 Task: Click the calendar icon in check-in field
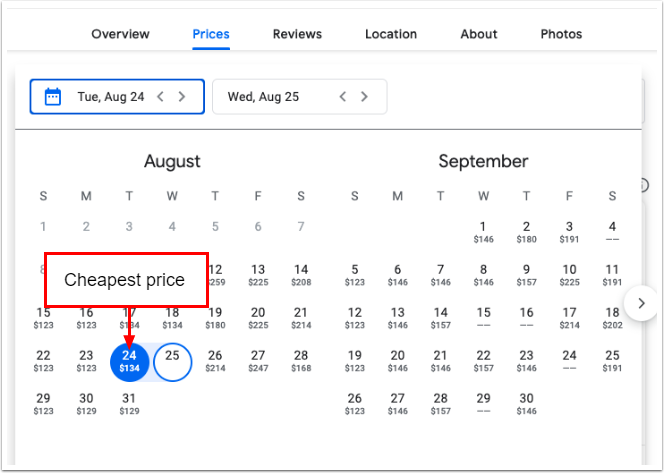pos(54,97)
